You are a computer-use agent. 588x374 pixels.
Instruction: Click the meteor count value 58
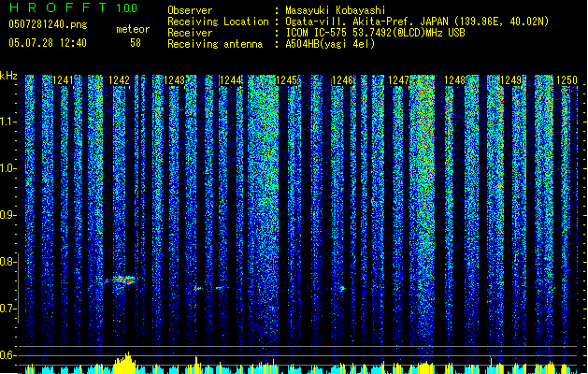point(136,43)
